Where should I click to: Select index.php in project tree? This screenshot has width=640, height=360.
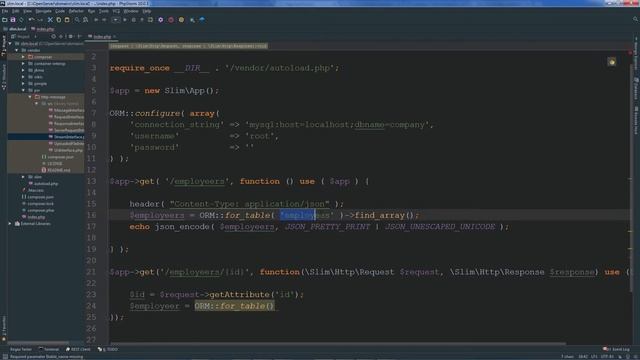[x=33, y=217]
